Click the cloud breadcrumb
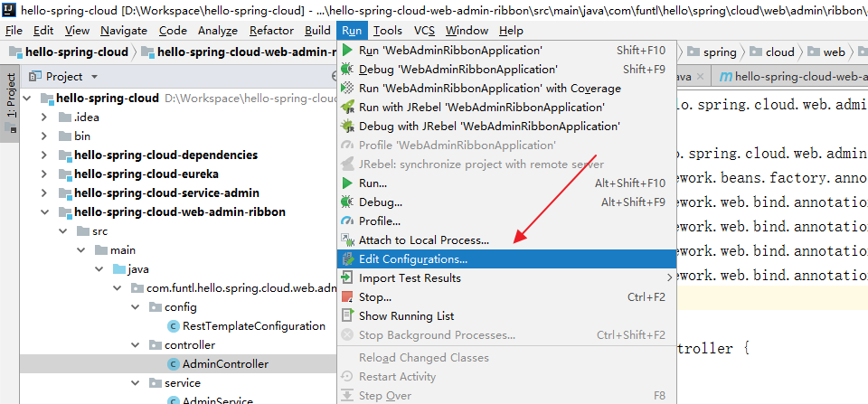The height and width of the screenshot is (404, 868). click(x=772, y=52)
